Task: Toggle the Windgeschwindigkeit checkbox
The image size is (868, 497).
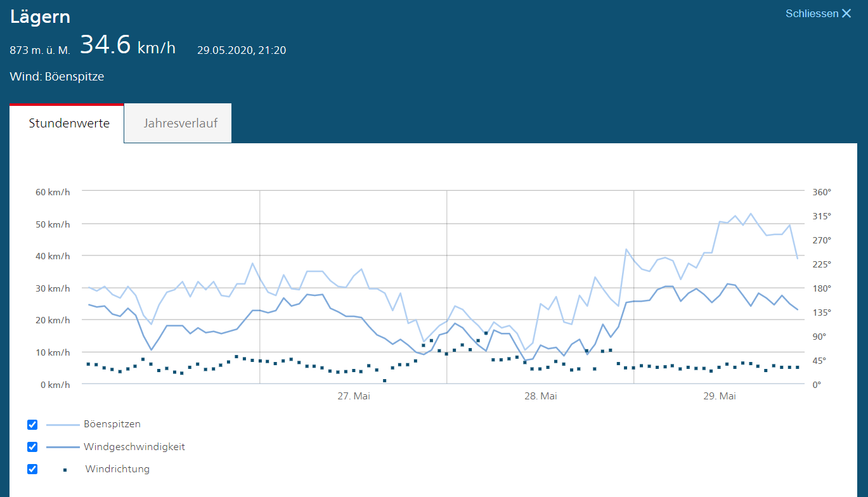Action: [32, 447]
